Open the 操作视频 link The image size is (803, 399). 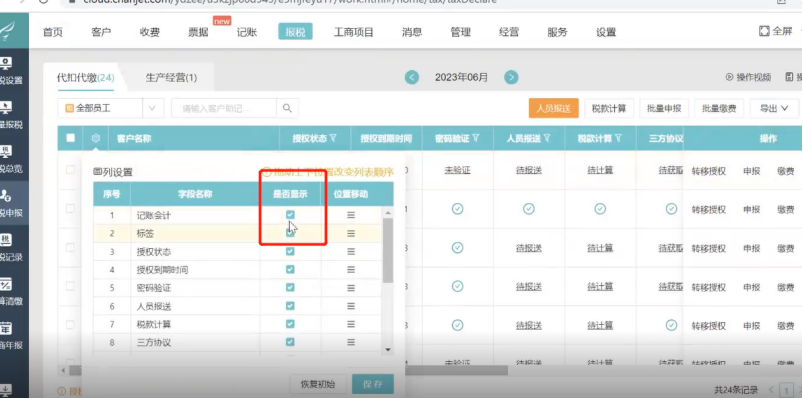(748, 77)
